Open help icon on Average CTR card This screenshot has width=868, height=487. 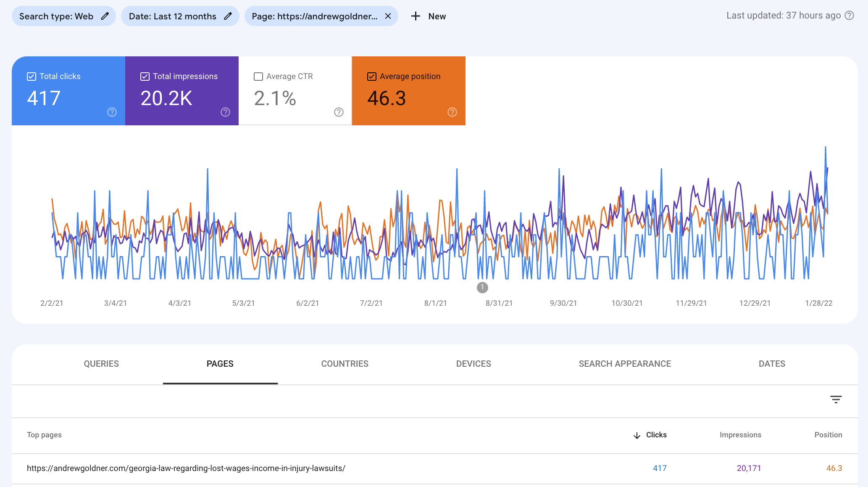[x=339, y=112]
